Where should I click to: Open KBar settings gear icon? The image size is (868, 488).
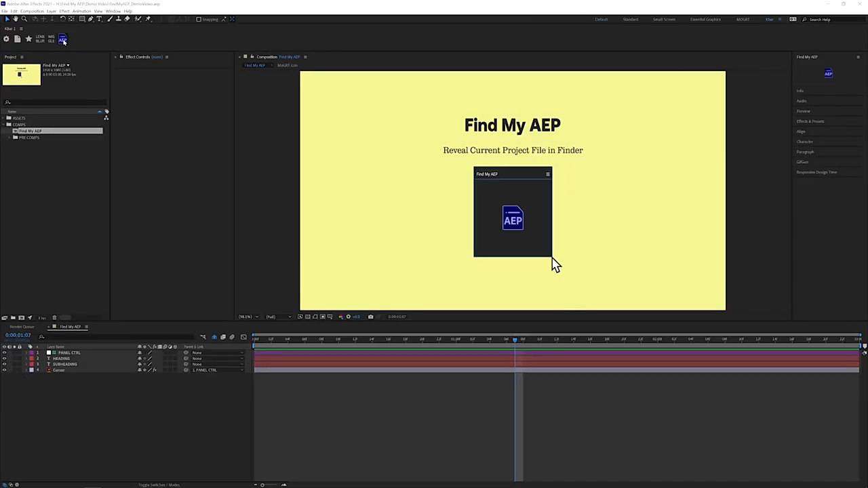point(6,39)
